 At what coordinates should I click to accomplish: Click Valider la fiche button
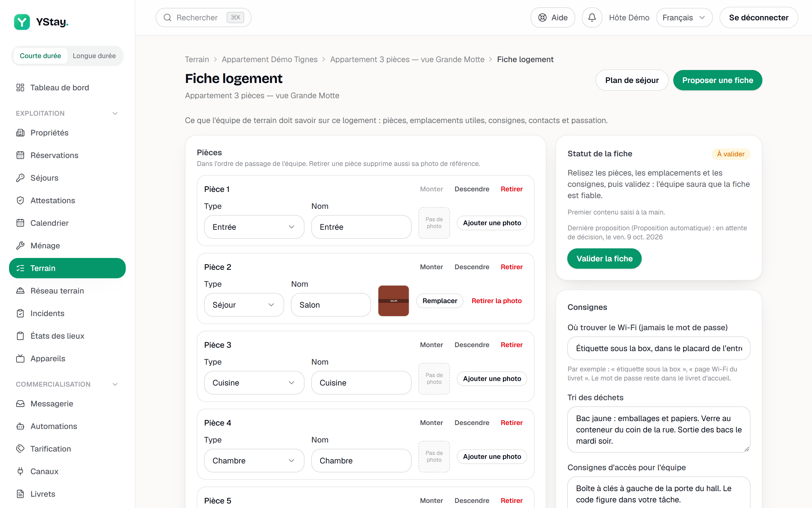click(x=604, y=259)
